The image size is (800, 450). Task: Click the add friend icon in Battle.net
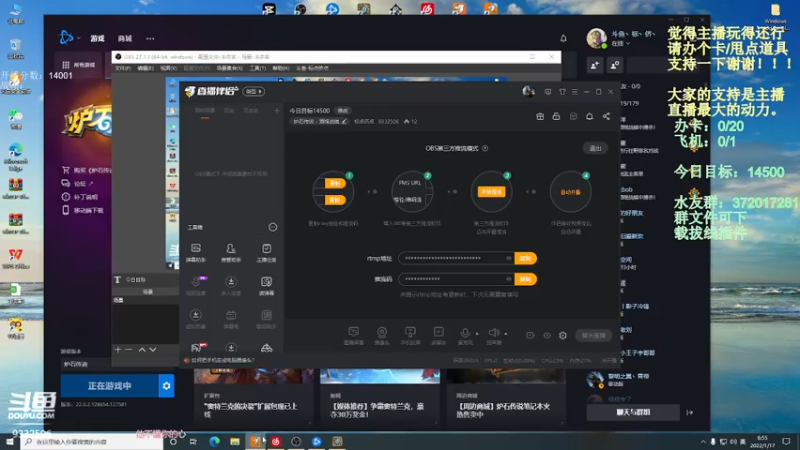coord(595,65)
